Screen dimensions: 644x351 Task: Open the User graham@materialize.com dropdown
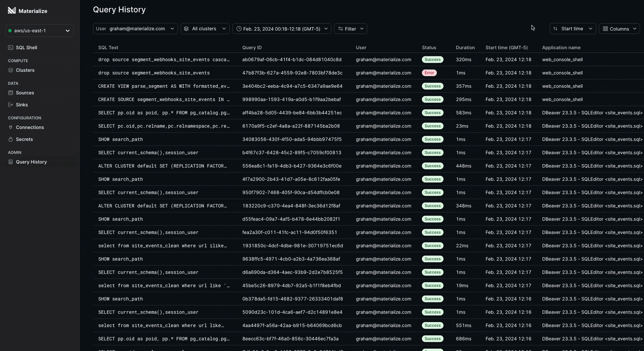135,29
